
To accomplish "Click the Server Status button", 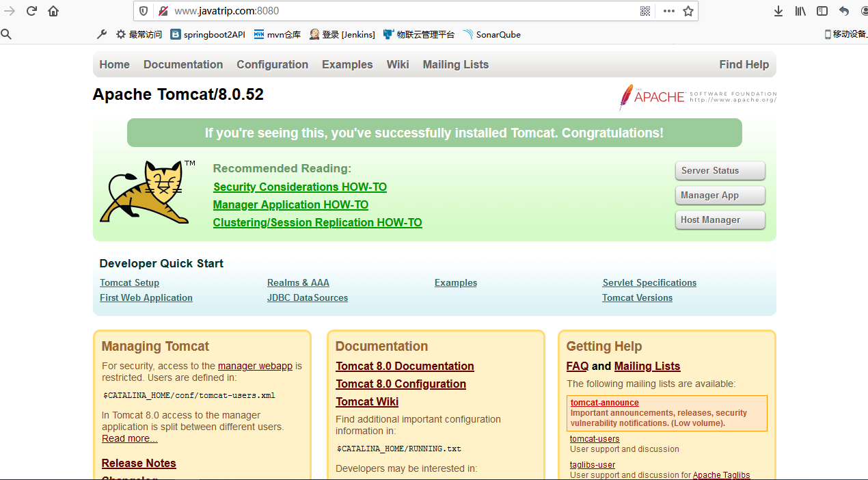I will coord(720,170).
